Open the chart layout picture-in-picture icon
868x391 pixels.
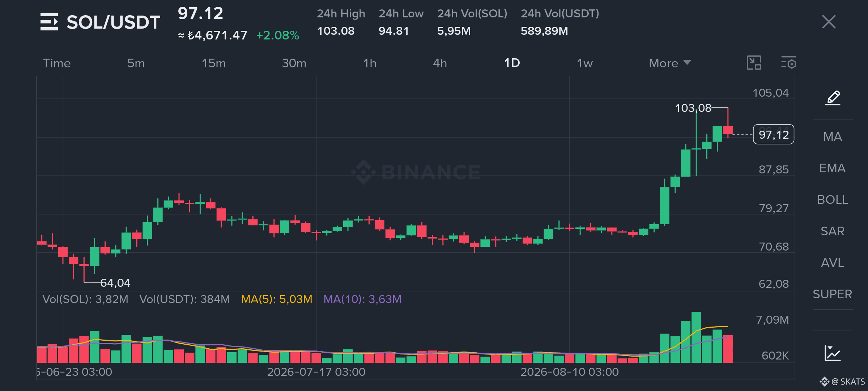(754, 63)
